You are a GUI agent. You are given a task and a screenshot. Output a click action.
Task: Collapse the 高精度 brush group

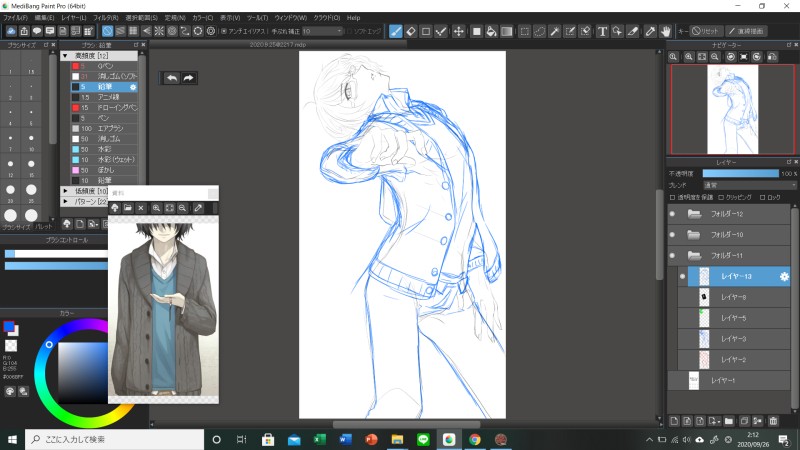pos(66,56)
